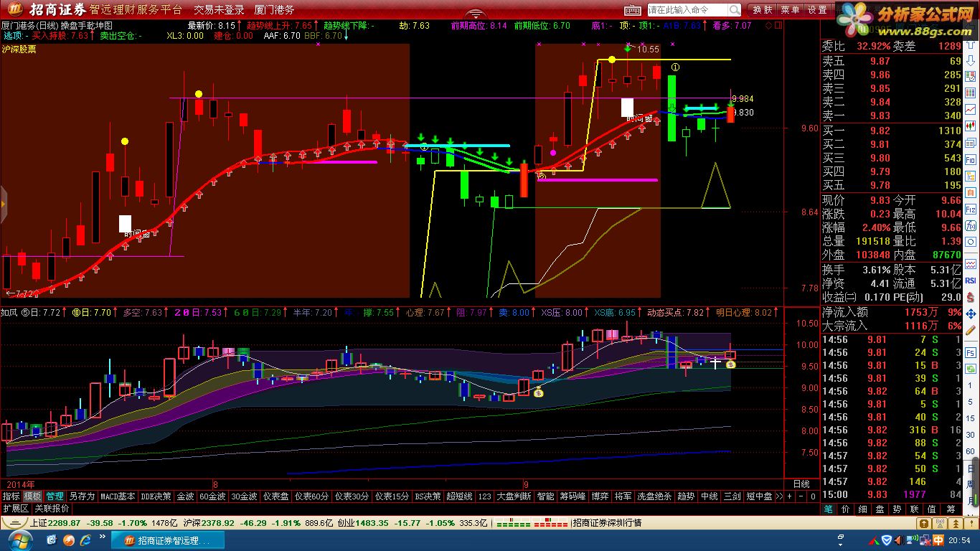This screenshot has height=551, width=980.
Task: Select the 洗盘绝杀 template
Action: tap(654, 496)
